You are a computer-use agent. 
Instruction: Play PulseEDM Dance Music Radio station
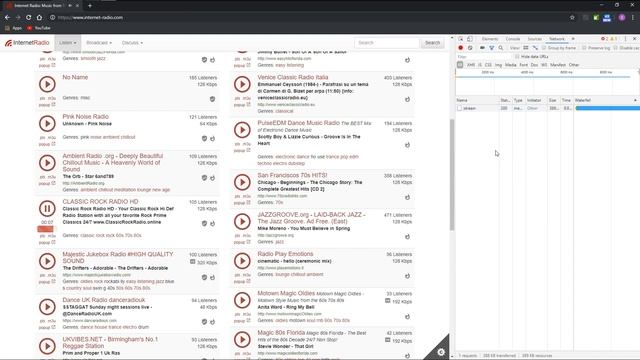(242, 130)
